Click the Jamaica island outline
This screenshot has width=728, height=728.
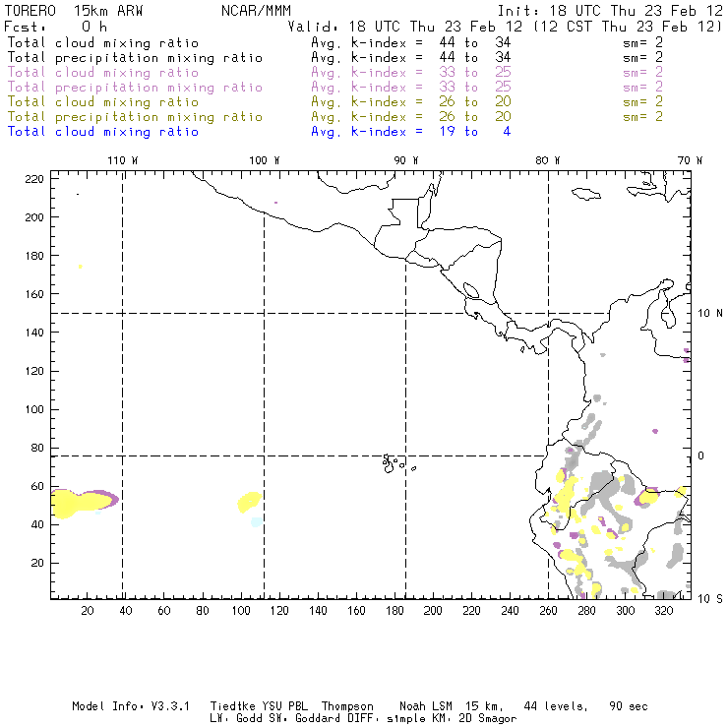coord(586,193)
